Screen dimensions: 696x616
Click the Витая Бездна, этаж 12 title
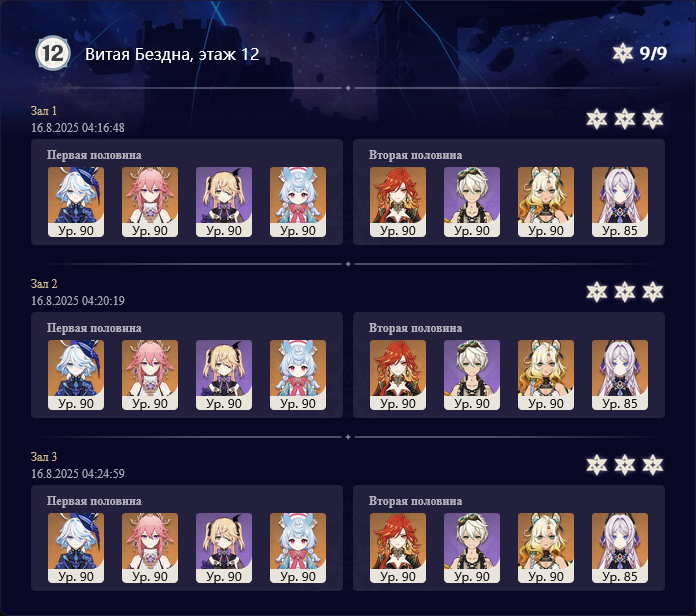pos(172,54)
